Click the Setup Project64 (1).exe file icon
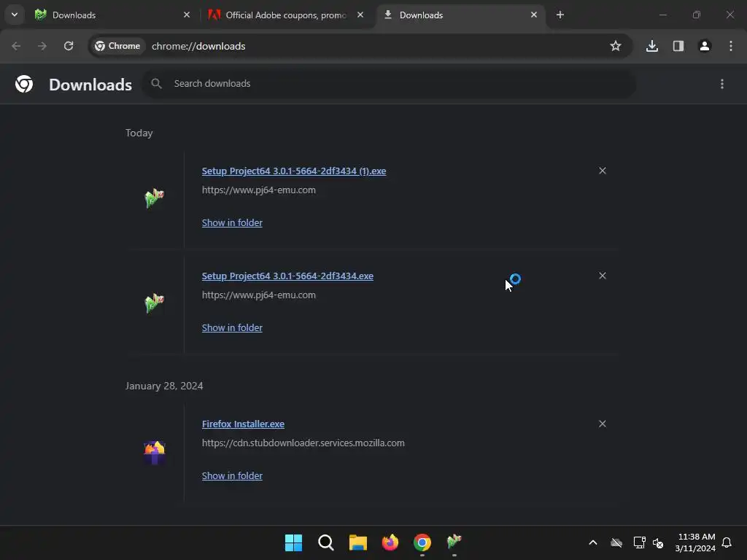Viewport: 747px width, 560px height. coord(155,198)
